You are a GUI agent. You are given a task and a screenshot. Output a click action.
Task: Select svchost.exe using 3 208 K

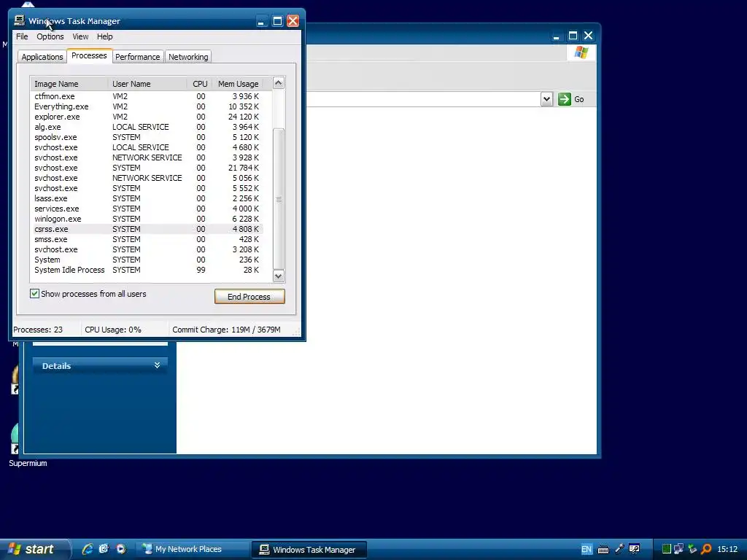[146, 249]
